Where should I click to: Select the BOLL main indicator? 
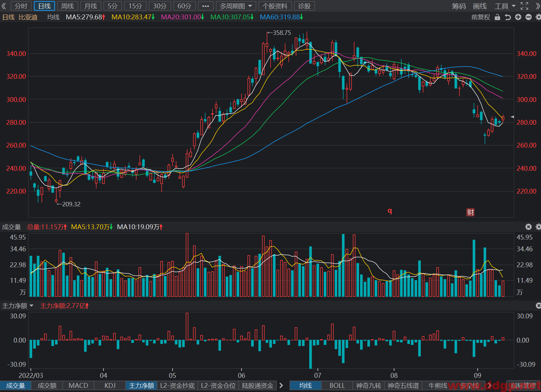tap(337, 385)
